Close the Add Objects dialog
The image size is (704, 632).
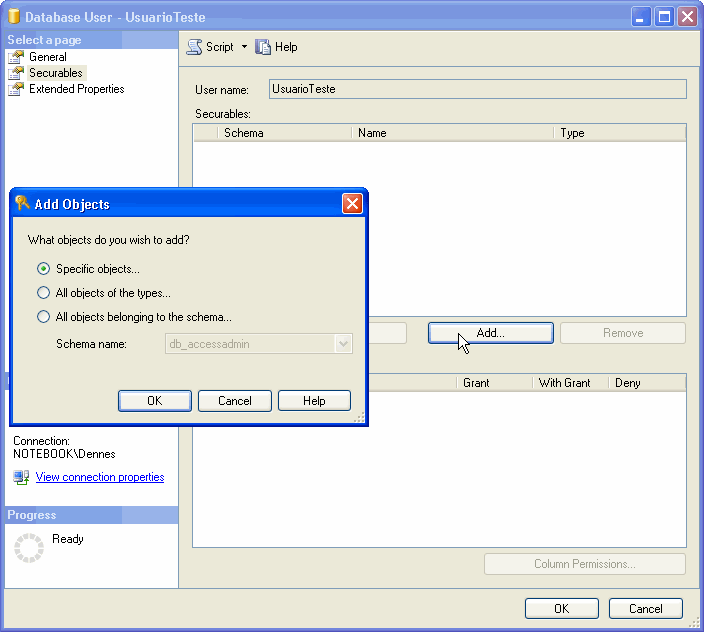(x=352, y=204)
